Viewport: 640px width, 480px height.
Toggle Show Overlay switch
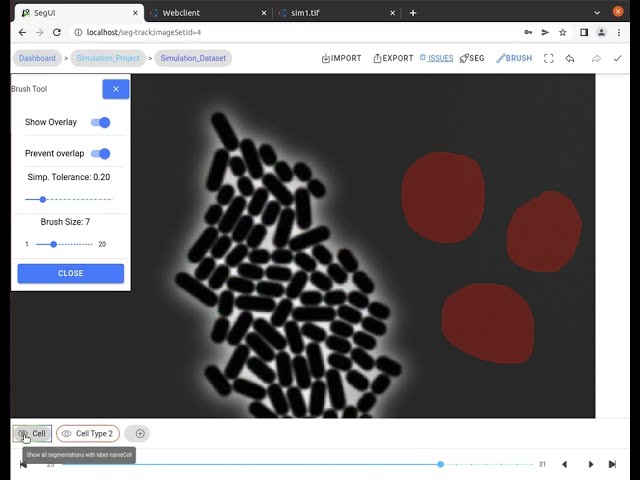100,122
